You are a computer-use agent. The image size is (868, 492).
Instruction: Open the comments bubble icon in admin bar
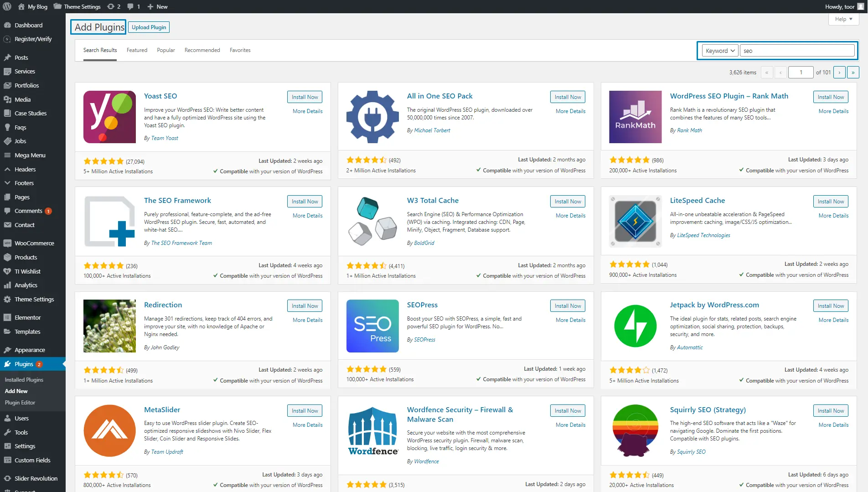click(x=134, y=6)
